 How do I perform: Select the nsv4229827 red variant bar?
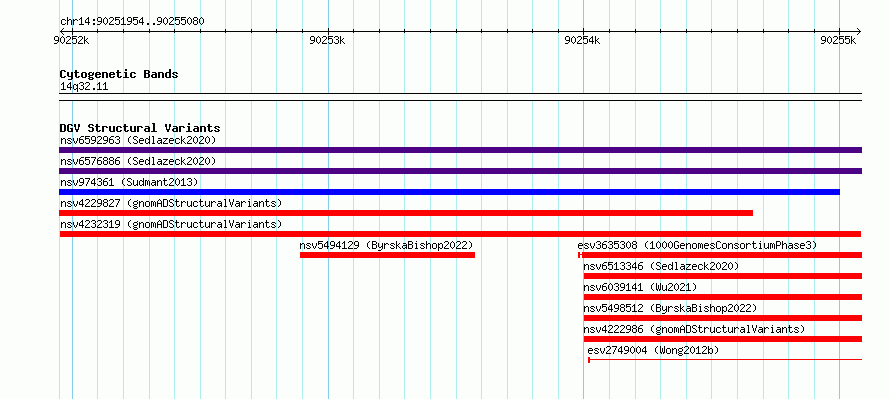406,213
